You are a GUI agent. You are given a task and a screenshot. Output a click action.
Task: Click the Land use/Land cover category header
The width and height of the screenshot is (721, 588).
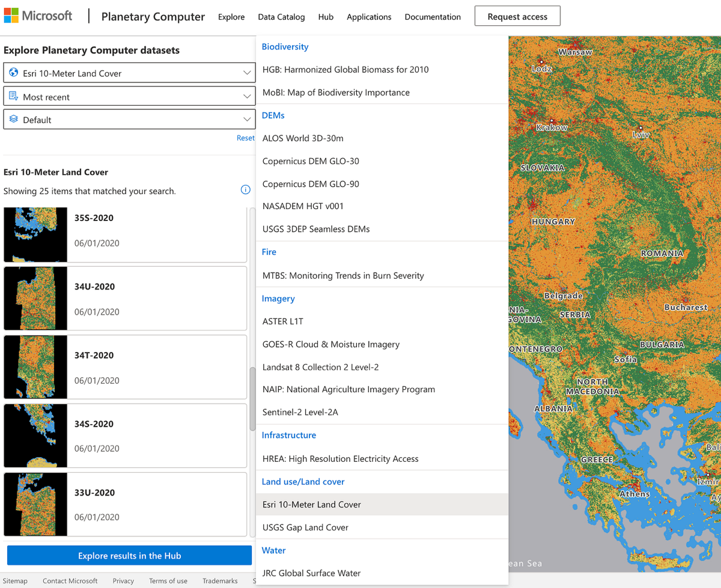(303, 481)
